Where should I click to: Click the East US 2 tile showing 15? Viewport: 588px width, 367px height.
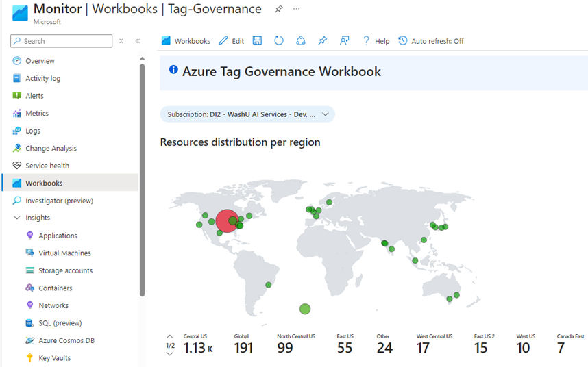[x=484, y=344]
